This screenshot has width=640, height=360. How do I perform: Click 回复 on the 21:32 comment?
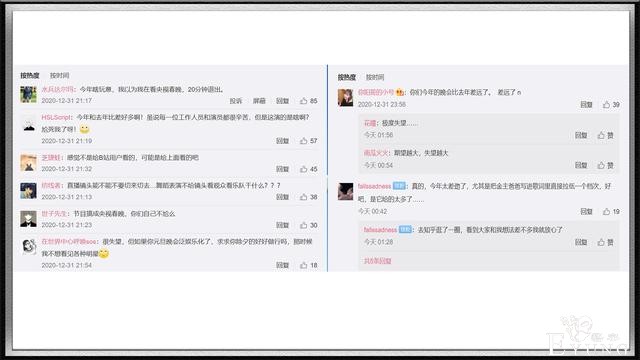coord(282,169)
